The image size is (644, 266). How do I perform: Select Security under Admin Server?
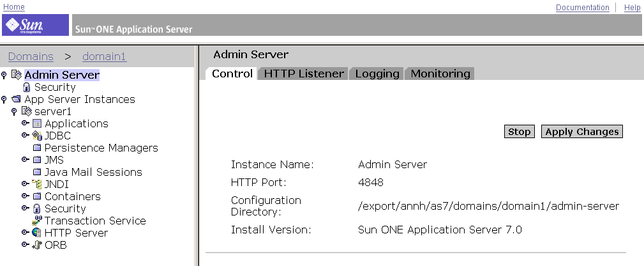[x=55, y=88]
